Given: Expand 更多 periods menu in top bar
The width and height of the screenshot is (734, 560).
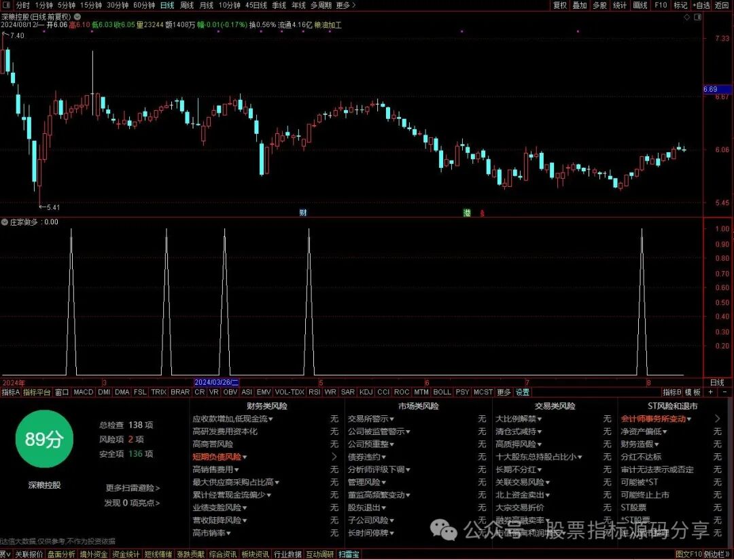Looking at the screenshot, I should tap(346, 5).
